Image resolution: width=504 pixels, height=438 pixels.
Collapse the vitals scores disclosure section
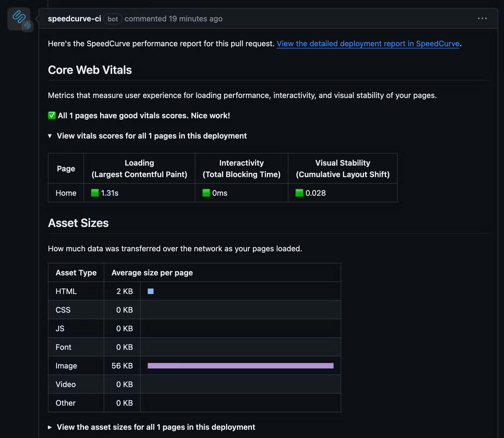152,136
